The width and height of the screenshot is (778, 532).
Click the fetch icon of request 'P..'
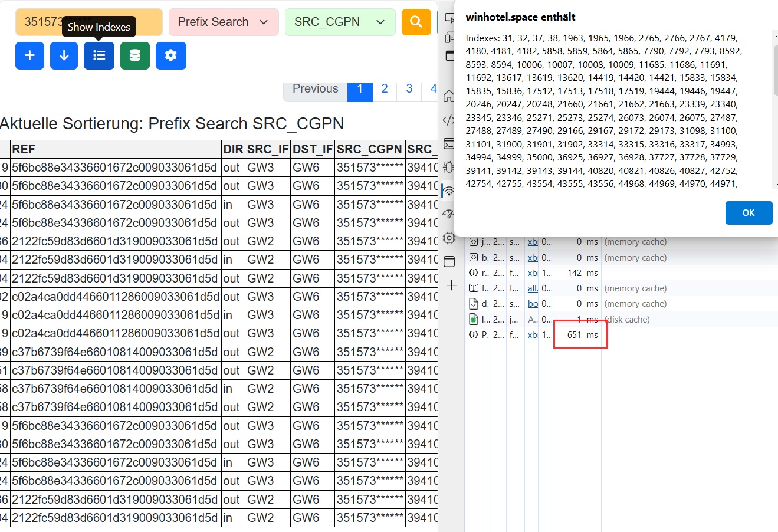coord(473,334)
